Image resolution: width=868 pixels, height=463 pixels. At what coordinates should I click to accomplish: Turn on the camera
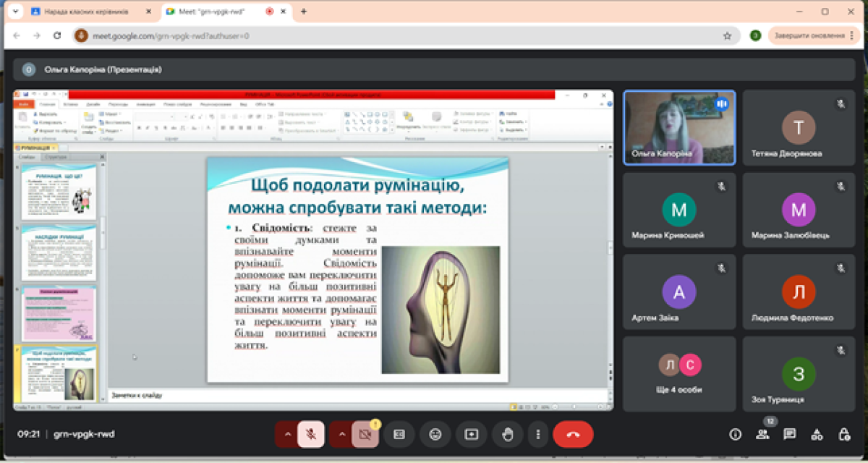365,434
